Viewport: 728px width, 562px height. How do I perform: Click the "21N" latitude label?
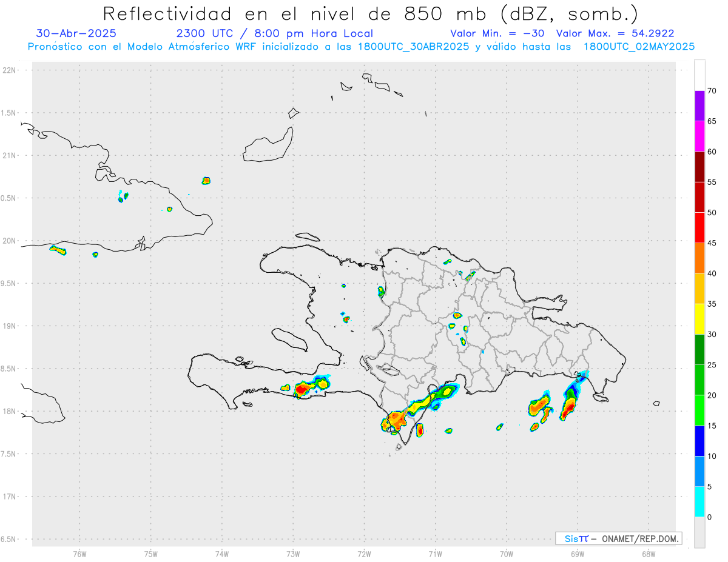pyautogui.click(x=10, y=156)
